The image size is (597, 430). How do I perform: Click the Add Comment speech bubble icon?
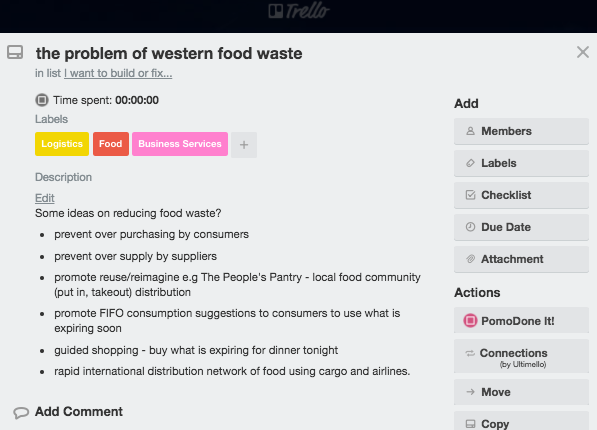pyautogui.click(x=21, y=412)
